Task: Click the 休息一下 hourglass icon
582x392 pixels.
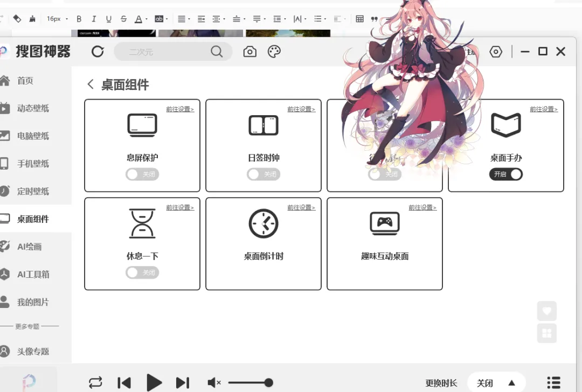Action: pyautogui.click(x=142, y=223)
